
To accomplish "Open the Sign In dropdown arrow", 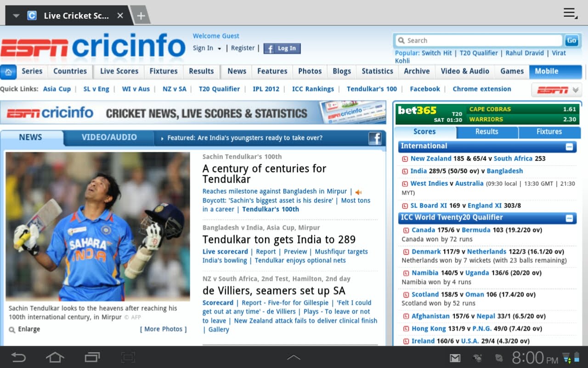I will [220, 49].
